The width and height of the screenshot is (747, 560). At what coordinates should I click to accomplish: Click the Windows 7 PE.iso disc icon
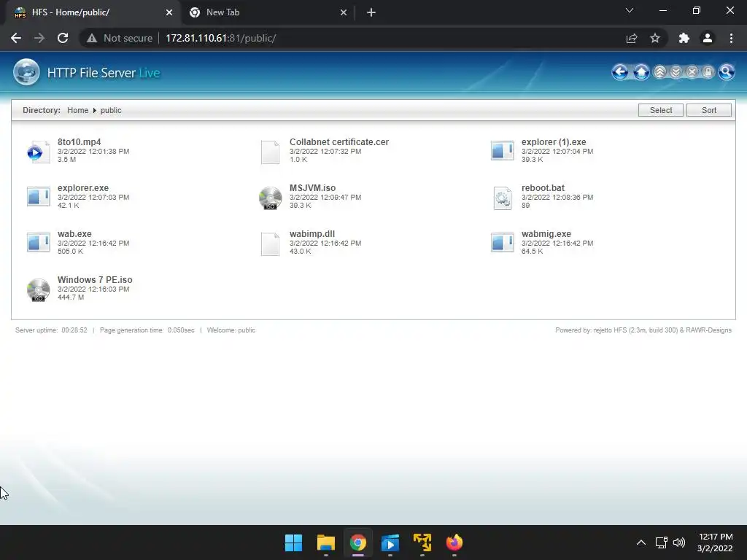pos(38,290)
